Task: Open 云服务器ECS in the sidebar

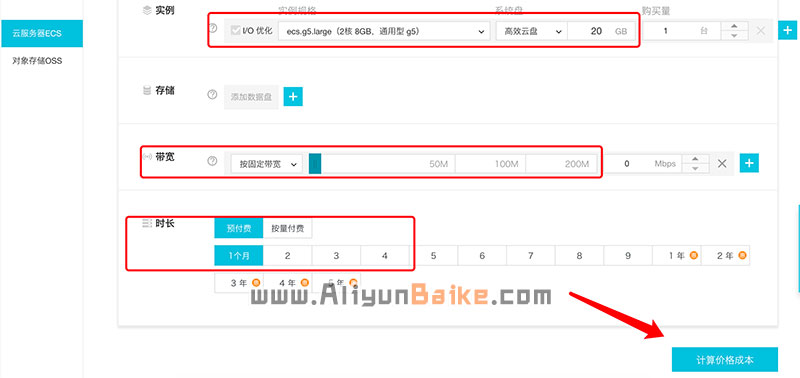Action: 41,34
